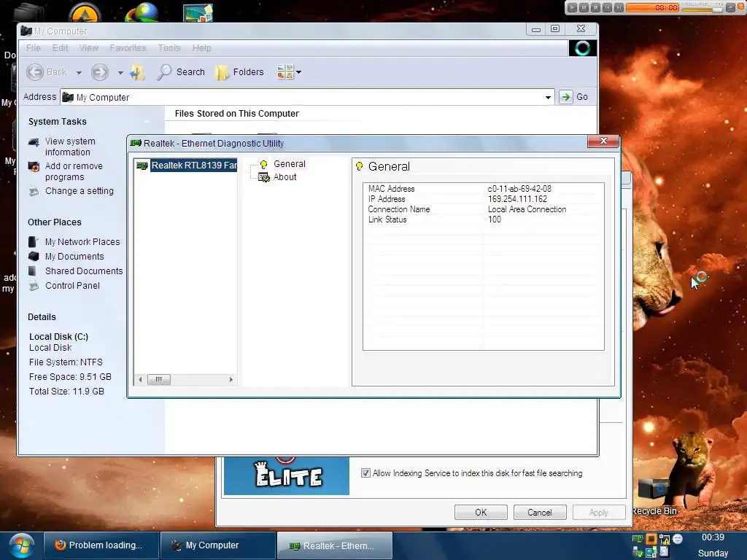This screenshot has width=747, height=560.
Task: Open the About page in Realtek utility tree
Action: pos(285,177)
